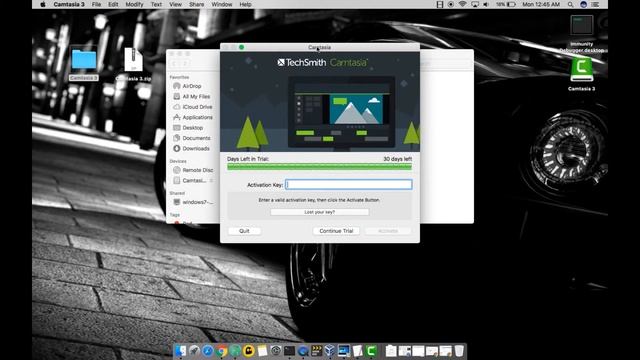Open Siri from the menu bar

pyautogui.click(x=584, y=4)
